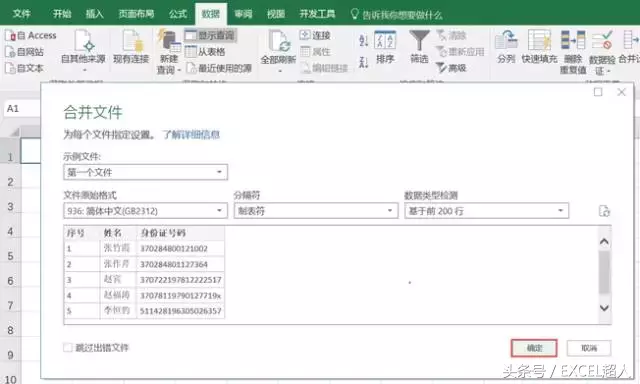Click the preview scrollbar thumb
This screenshot has height=384, width=640.
click(604, 273)
